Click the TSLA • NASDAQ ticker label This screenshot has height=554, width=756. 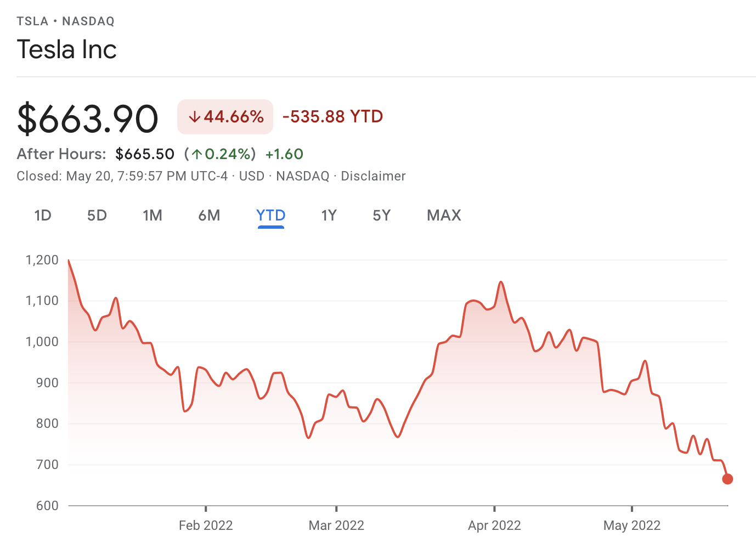click(x=66, y=21)
